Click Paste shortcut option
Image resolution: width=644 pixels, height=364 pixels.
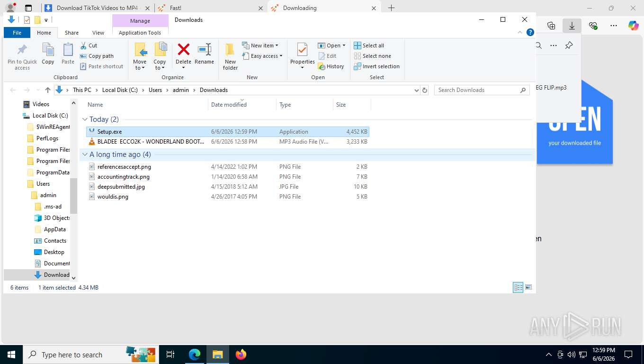pyautogui.click(x=101, y=66)
